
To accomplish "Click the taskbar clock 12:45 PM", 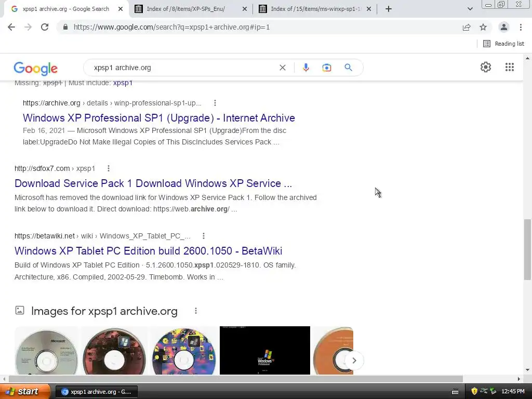I will [513, 392].
